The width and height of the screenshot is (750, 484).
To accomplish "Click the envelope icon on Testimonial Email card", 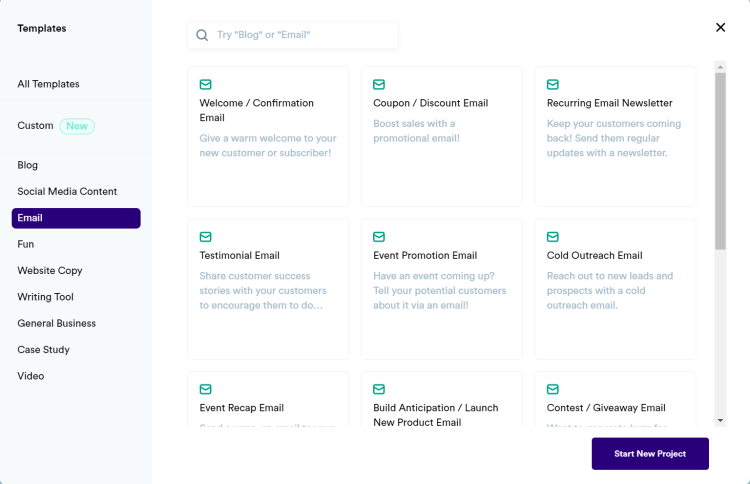I will click(x=206, y=237).
